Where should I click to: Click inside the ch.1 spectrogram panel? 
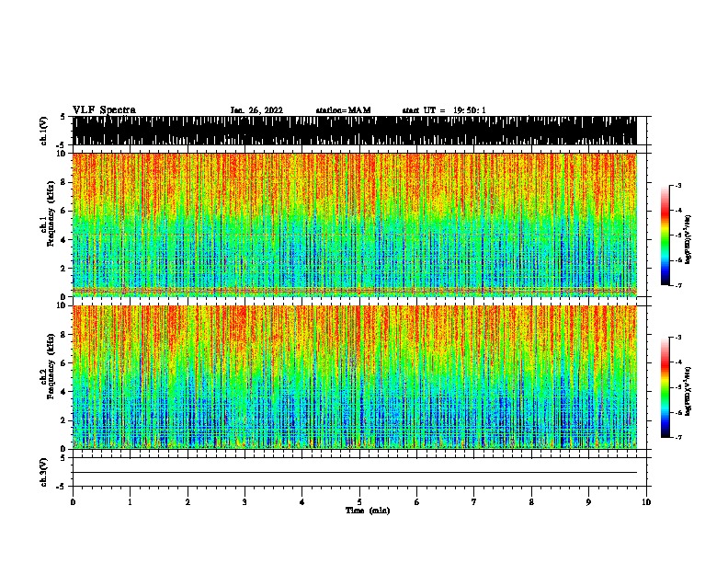(355, 224)
